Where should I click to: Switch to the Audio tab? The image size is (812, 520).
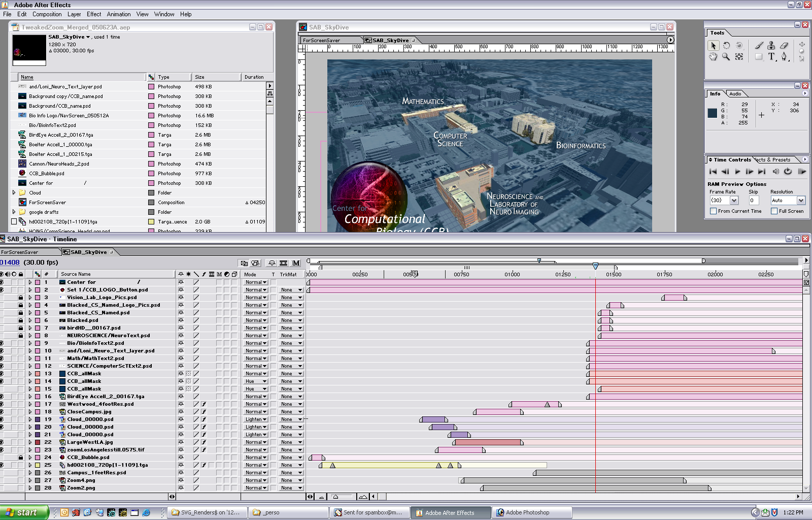coord(735,94)
